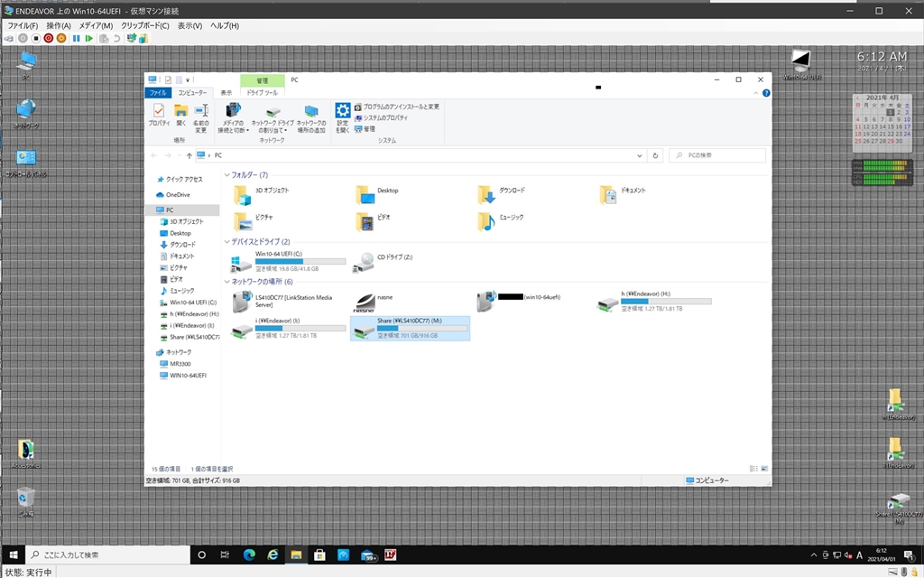Select MR3300 under ネットワーク in the tree
This screenshot has height=578, width=924.
pos(176,364)
